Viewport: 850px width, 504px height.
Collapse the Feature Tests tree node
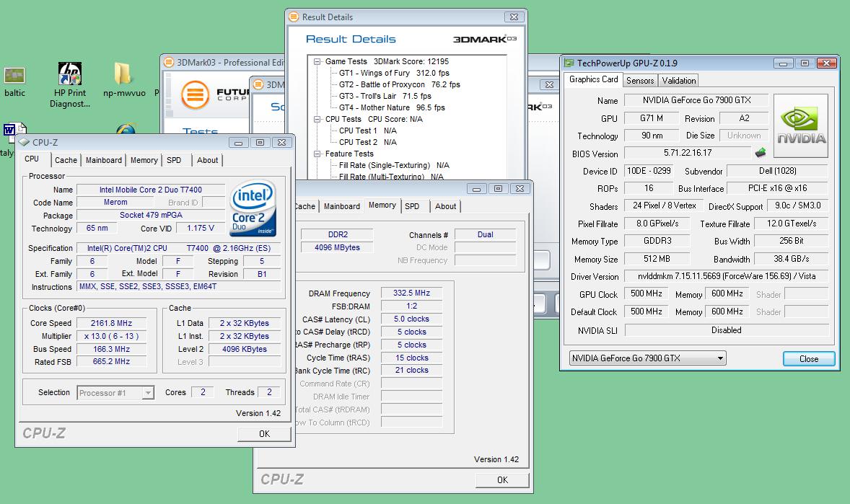[x=317, y=154]
